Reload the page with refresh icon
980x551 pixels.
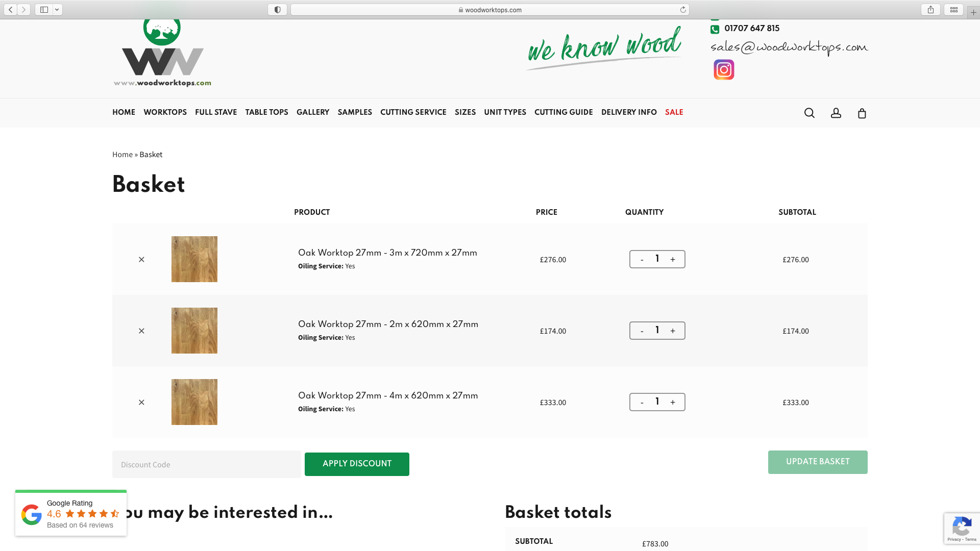pyautogui.click(x=683, y=10)
